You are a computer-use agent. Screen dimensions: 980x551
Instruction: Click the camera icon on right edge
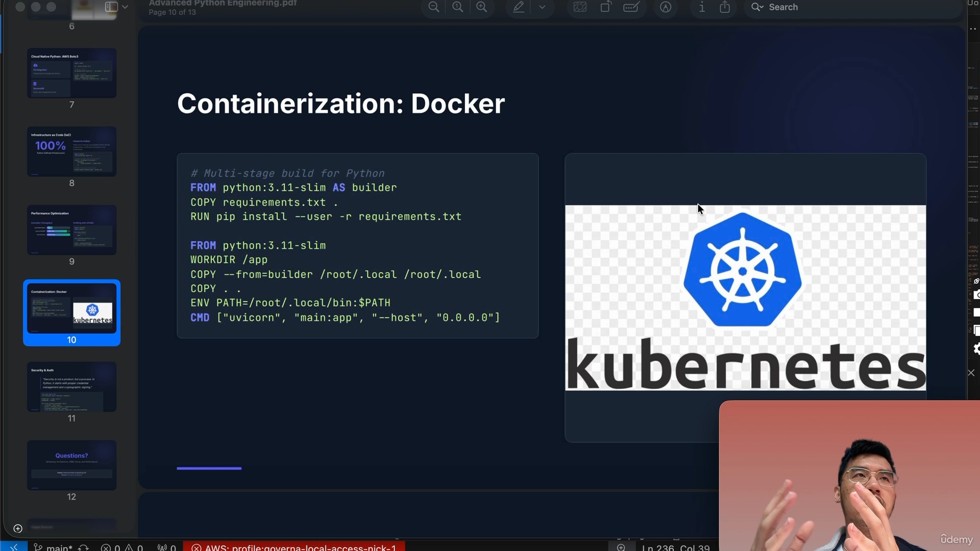(976, 295)
